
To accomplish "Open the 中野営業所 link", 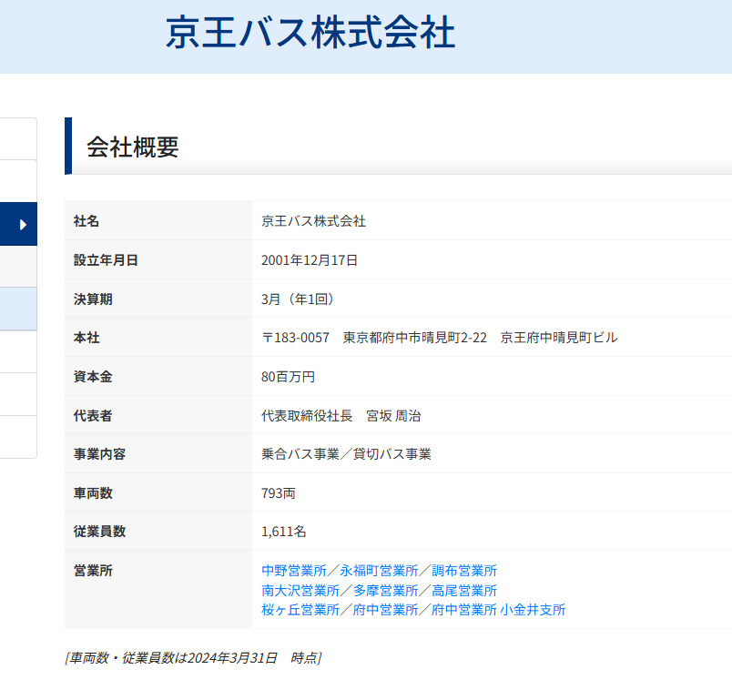I will click(x=294, y=570).
